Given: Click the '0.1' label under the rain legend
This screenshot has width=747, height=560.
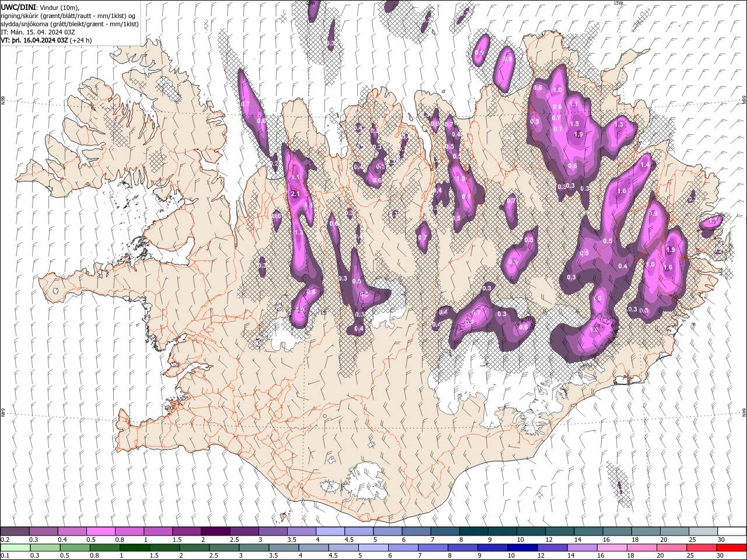Looking at the screenshot, I should click(5, 556).
